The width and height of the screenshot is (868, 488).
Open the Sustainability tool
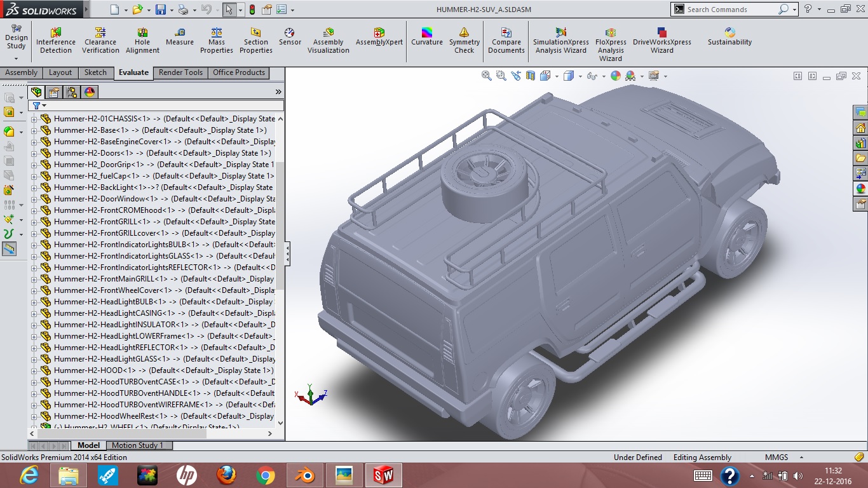[x=730, y=37]
